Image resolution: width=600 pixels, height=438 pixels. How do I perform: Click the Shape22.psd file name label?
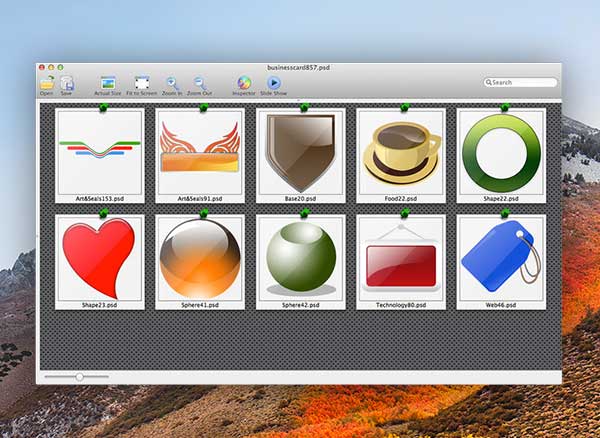tap(501, 199)
